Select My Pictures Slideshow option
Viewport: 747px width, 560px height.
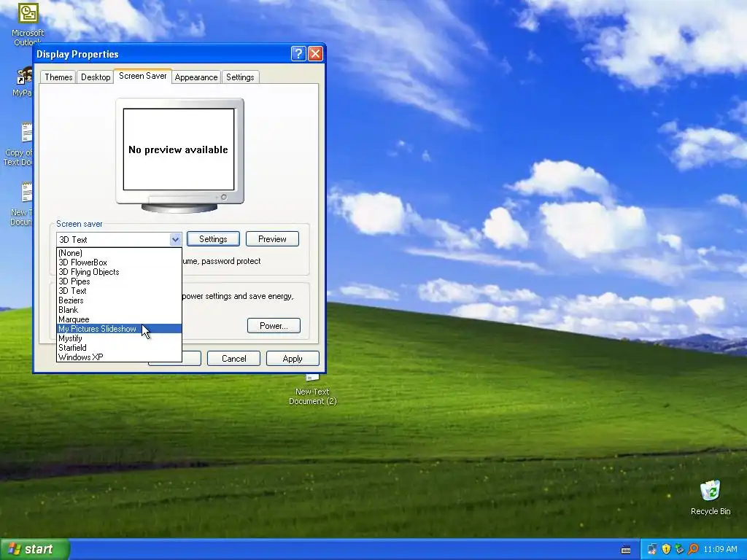tap(119, 329)
